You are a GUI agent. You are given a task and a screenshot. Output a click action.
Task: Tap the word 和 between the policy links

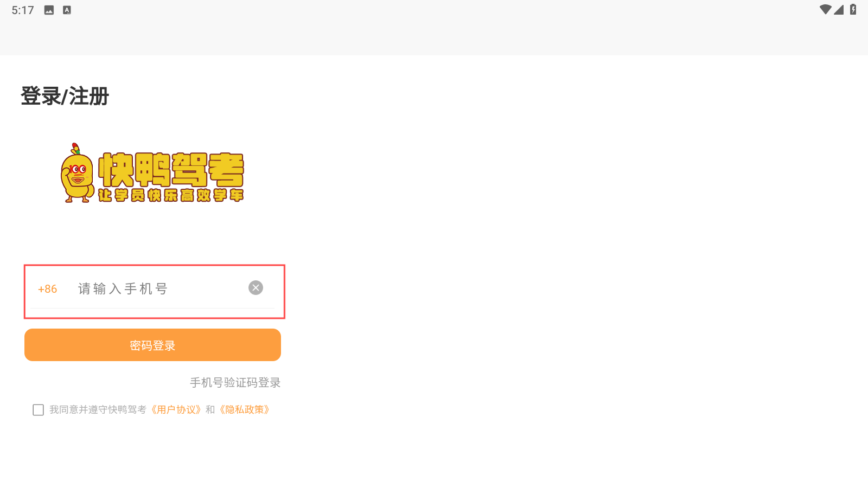(x=210, y=409)
